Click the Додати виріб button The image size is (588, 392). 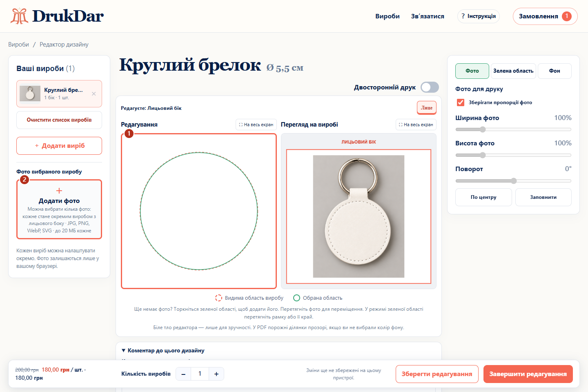59,146
